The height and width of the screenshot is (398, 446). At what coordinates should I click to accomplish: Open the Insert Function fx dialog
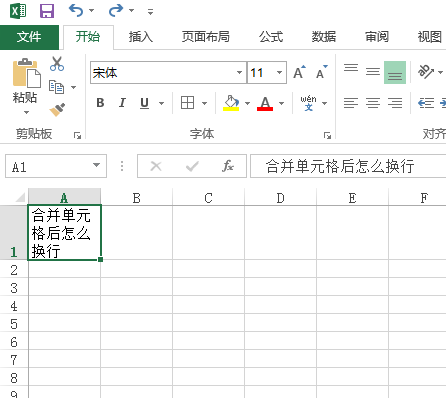[x=228, y=166]
